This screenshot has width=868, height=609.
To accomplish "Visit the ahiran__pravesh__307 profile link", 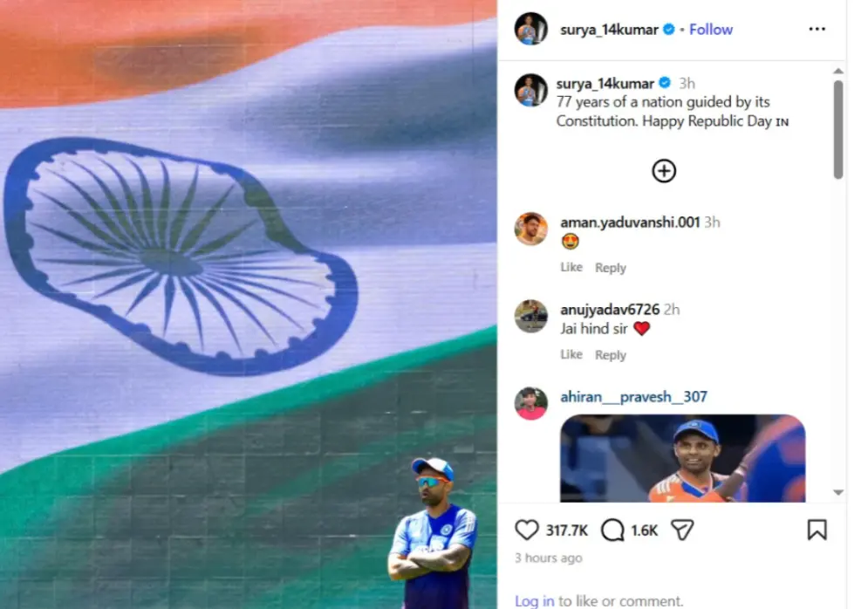I will (x=634, y=397).
